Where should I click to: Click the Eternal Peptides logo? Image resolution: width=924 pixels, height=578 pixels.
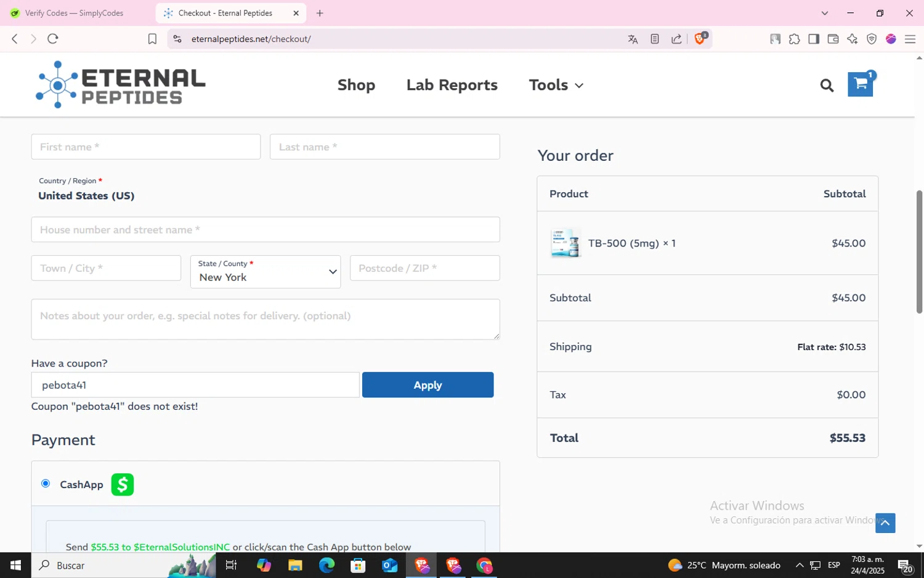pos(120,84)
